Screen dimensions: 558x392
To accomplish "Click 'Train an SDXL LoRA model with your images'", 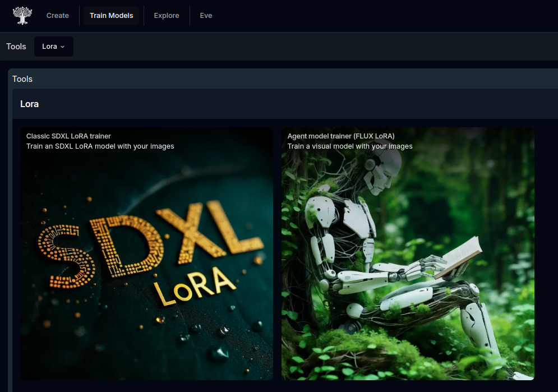I will coord(100,146).
